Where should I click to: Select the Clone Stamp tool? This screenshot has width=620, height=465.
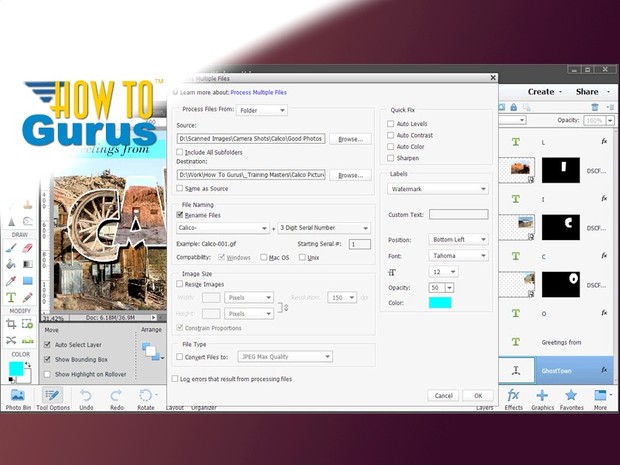27,205
